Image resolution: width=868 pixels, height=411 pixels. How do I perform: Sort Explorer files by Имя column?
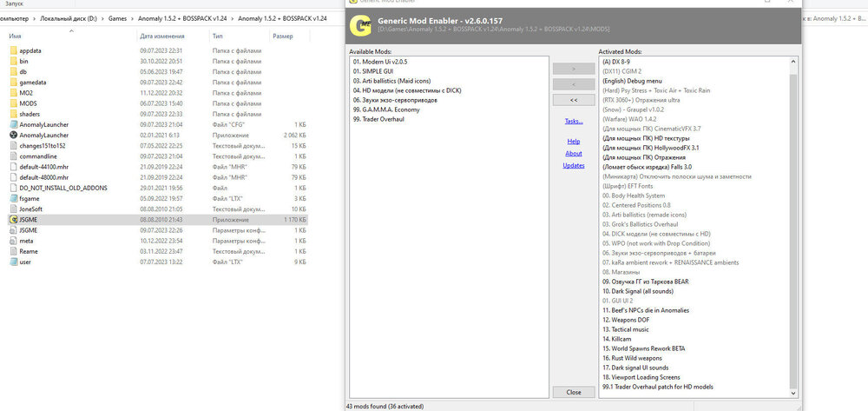[15, 36]
